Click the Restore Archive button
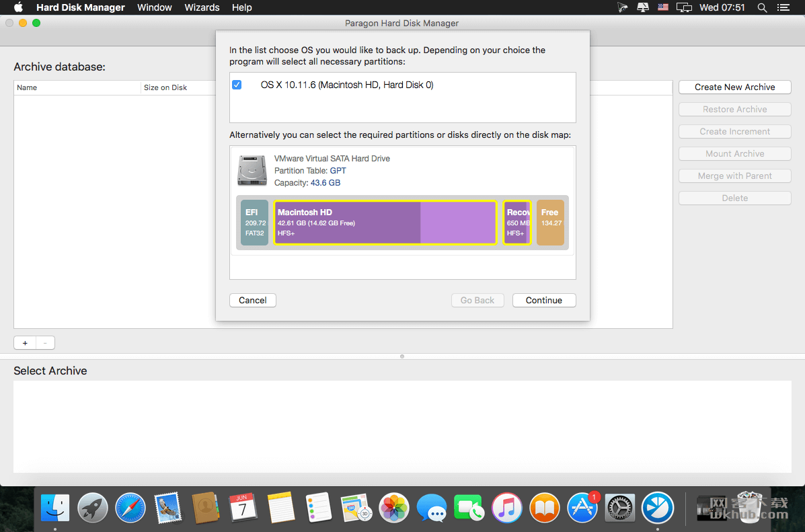805x532 pixels. (x=734, y=110)
